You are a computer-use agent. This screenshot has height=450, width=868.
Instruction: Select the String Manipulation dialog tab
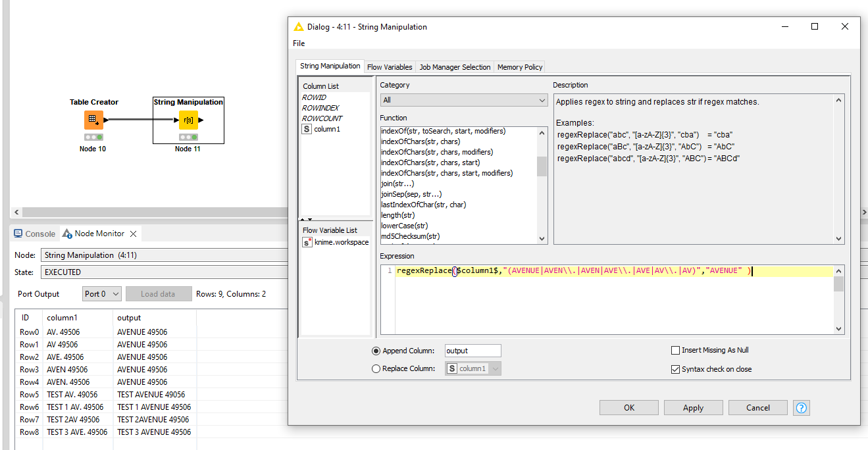330,66
